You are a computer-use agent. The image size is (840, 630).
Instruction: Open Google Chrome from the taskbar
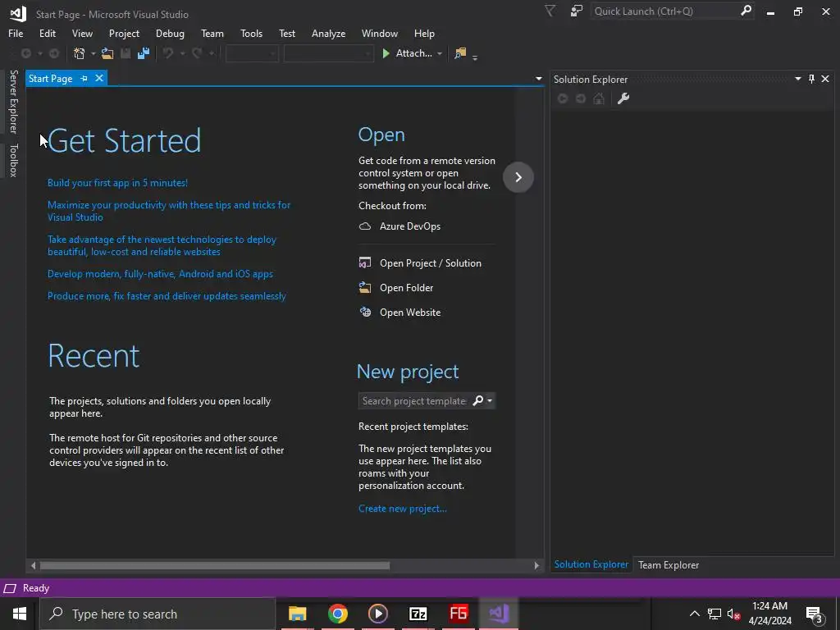click(x=337, y=614)
